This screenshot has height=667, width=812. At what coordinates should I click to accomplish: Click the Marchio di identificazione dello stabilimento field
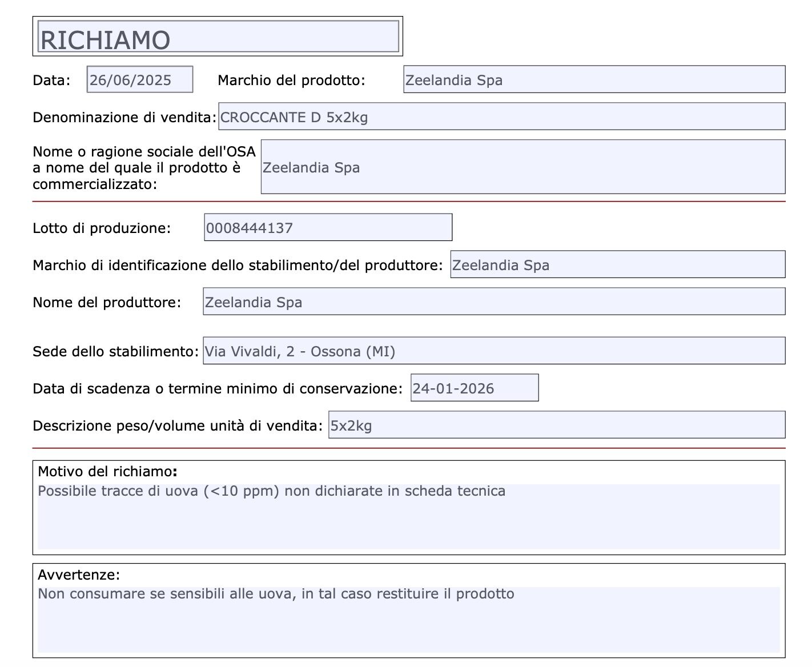click(x=617, y=264)
